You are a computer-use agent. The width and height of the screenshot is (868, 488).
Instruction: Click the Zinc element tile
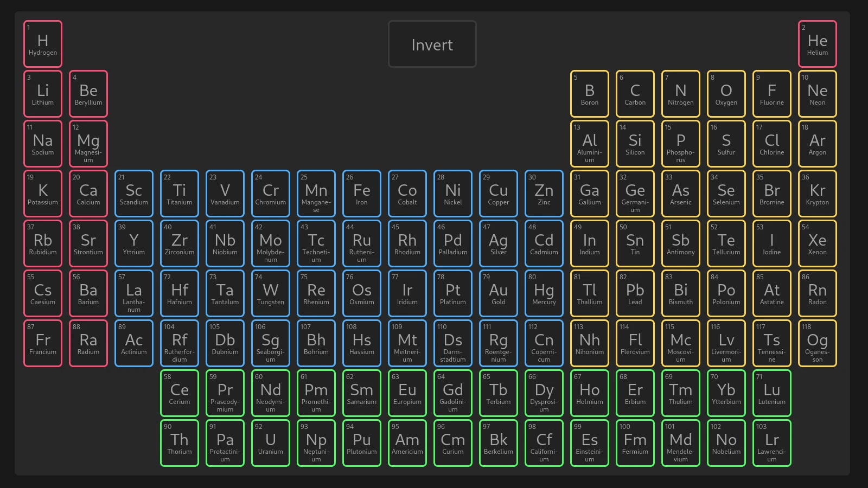[544, 193]
